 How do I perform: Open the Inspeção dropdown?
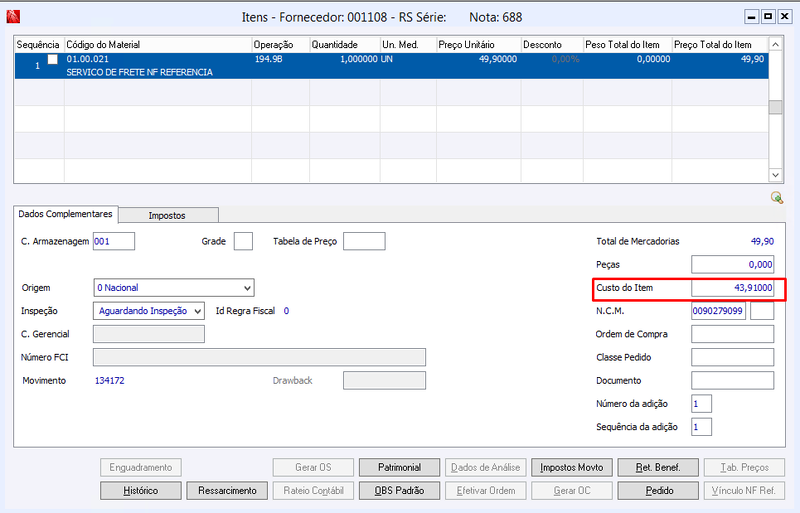click(x=149, y=311)
